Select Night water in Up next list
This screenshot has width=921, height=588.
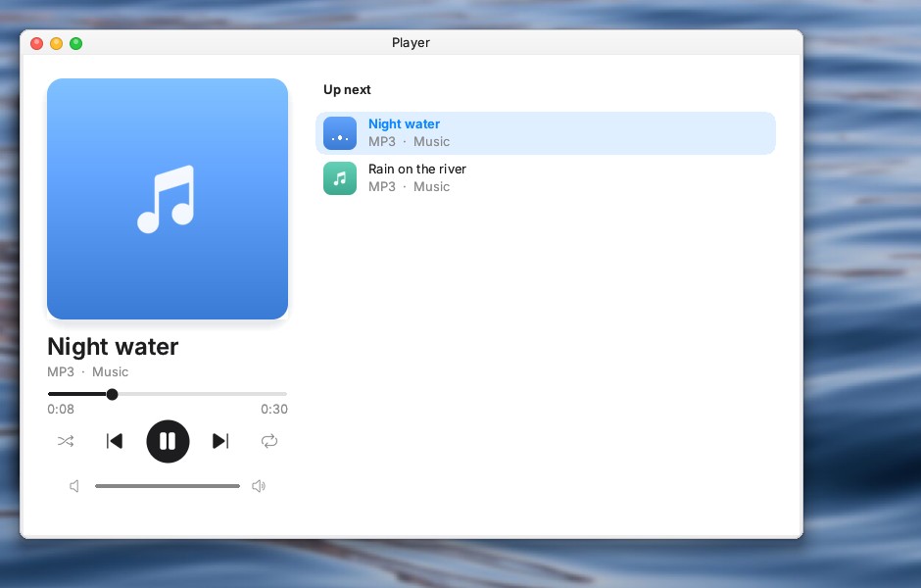(546, 133)
